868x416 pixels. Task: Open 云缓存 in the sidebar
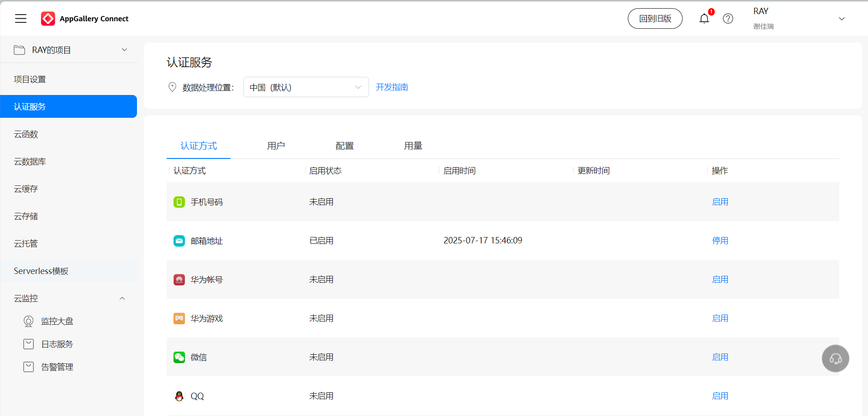point(68,189)
